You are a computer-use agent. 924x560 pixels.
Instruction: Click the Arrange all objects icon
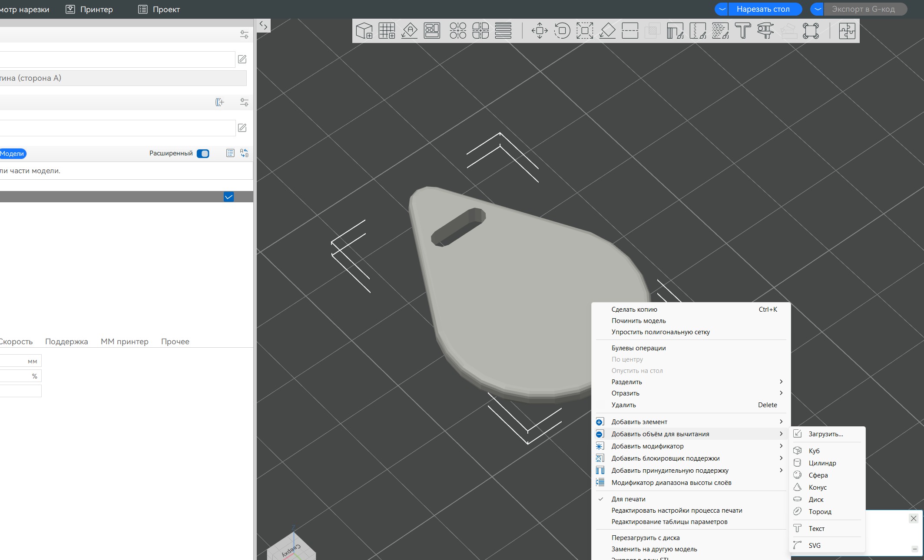(432, 31)
